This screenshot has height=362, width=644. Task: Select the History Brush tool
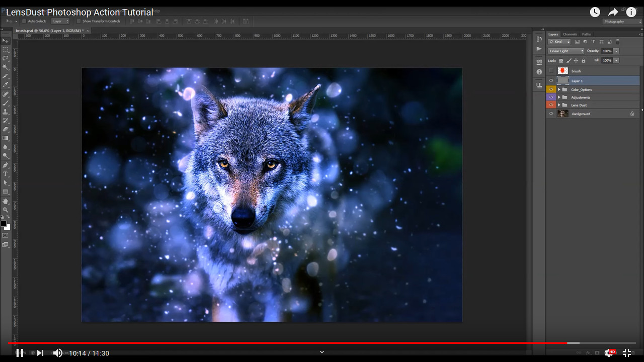click(x=6, y=121)
